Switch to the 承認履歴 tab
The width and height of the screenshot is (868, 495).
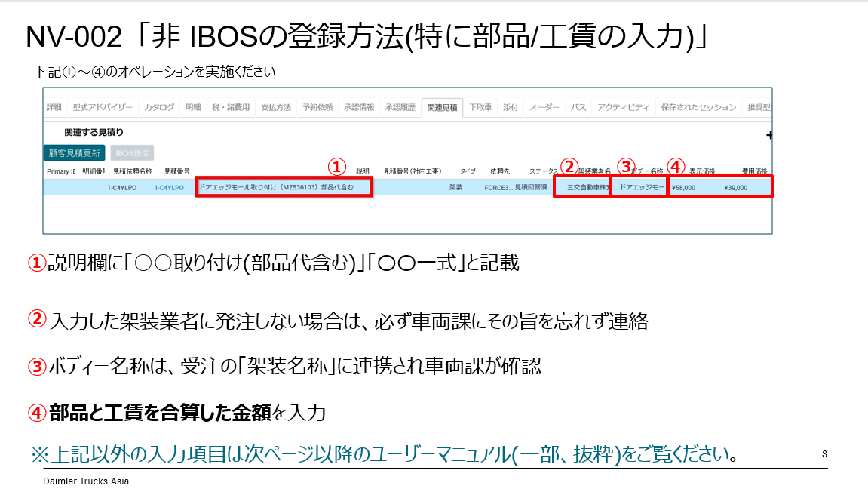point(400,107)
